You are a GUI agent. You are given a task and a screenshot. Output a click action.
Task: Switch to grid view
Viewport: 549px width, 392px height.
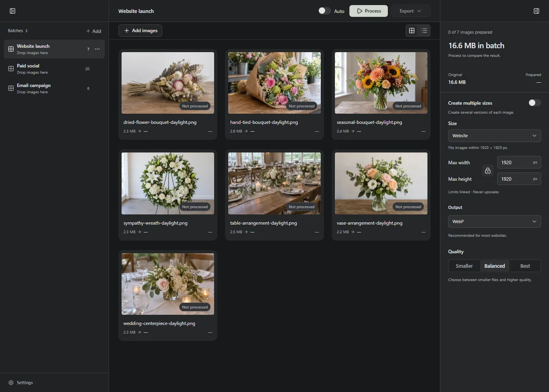point(412,31)
